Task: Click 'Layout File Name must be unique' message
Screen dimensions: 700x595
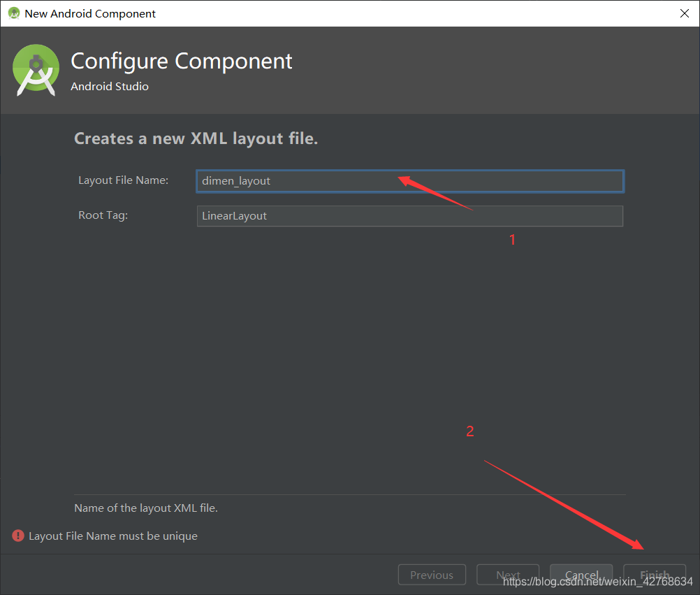Action: (x=113, y=536)
